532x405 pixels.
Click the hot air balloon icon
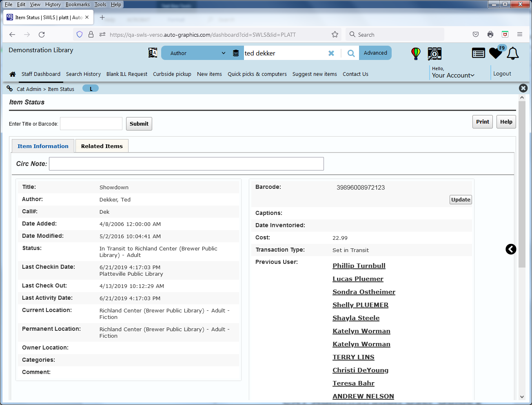pos(416,53)
